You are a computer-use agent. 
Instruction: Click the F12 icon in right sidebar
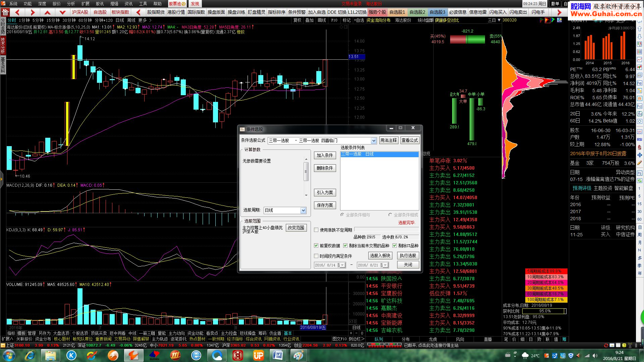click(640, 106)
